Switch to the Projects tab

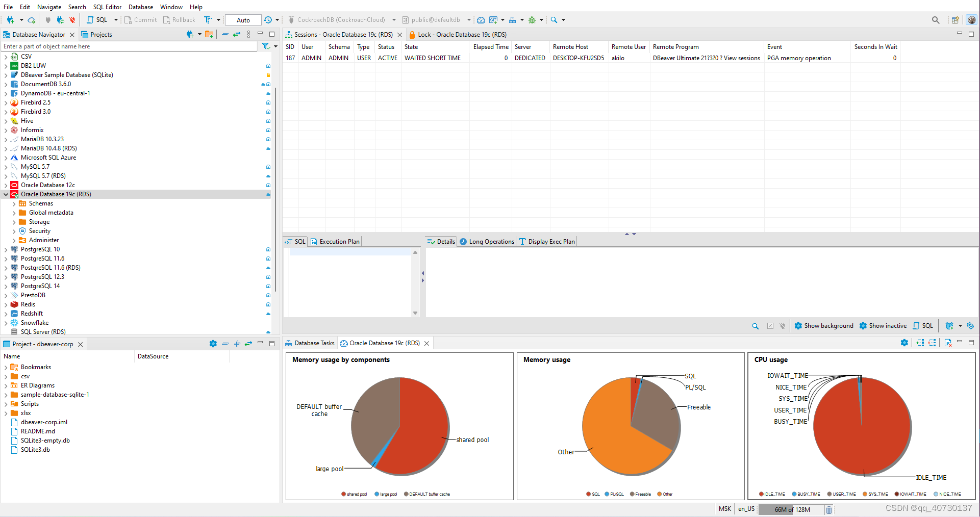pyautogui.click(x=96, y=35)
